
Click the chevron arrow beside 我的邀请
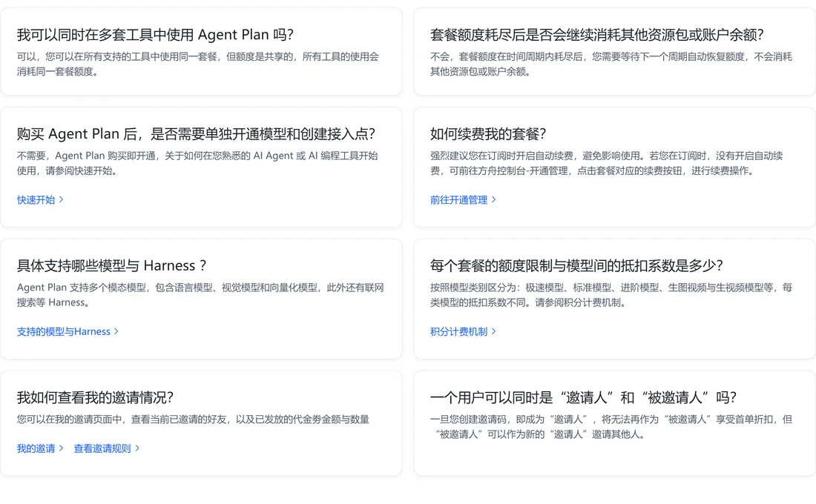pos(62,448)
